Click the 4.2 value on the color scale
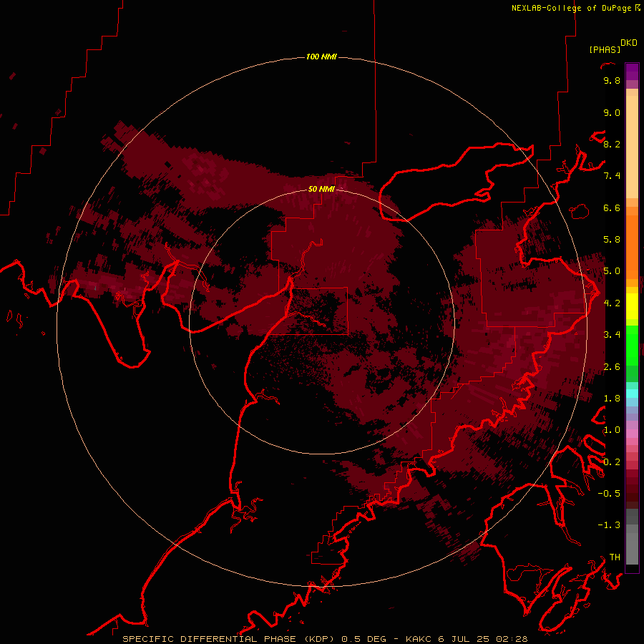The image size is (644, 644). [x=612, y=303]
